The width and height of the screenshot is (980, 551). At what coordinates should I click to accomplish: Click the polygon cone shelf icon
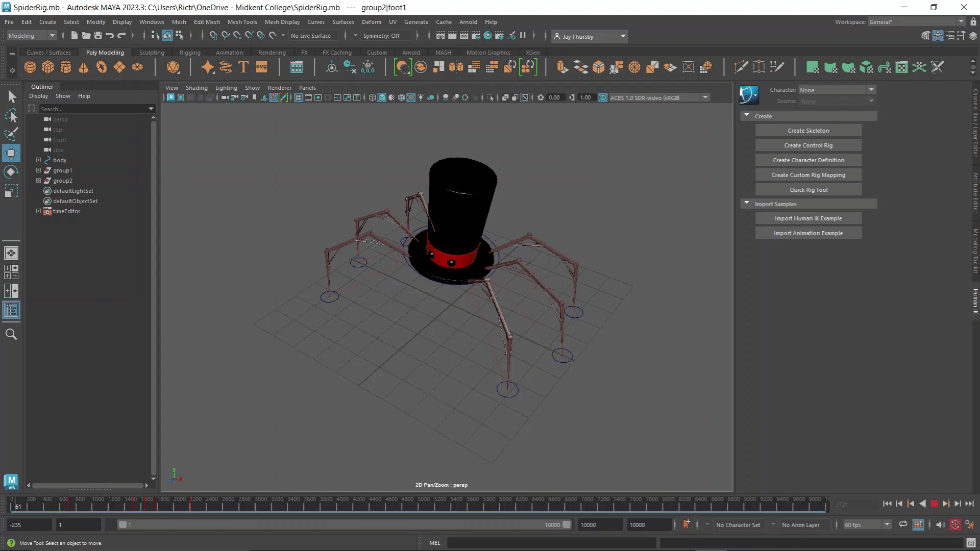[84, 67]
